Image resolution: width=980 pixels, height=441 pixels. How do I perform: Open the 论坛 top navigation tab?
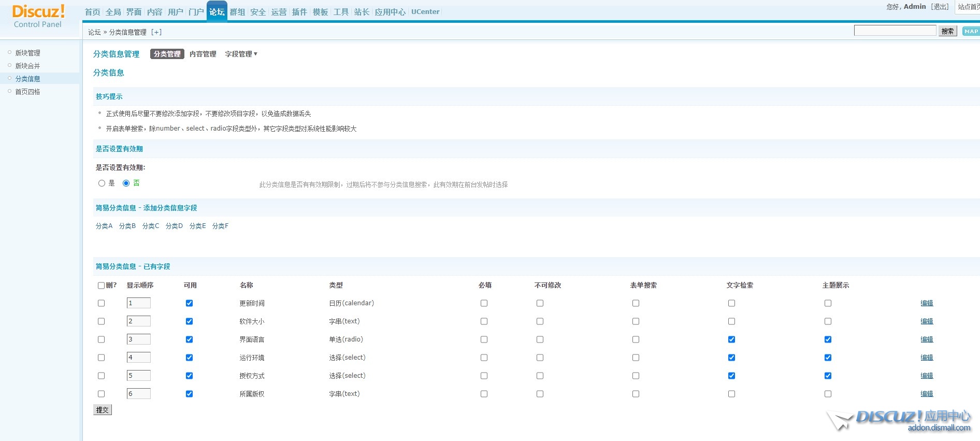[x=217, y=12]
